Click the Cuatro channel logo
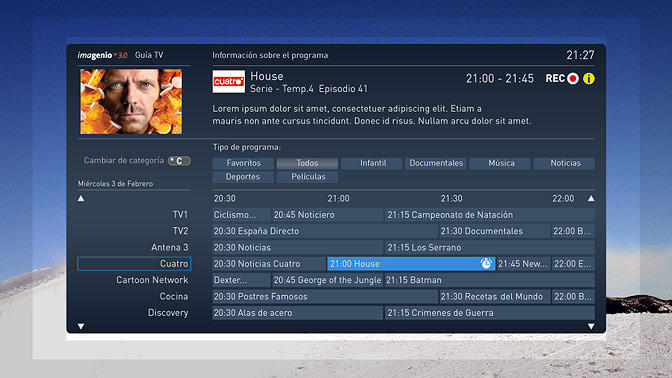The height and width of the screenshot is (378, 672). point(229,81)
